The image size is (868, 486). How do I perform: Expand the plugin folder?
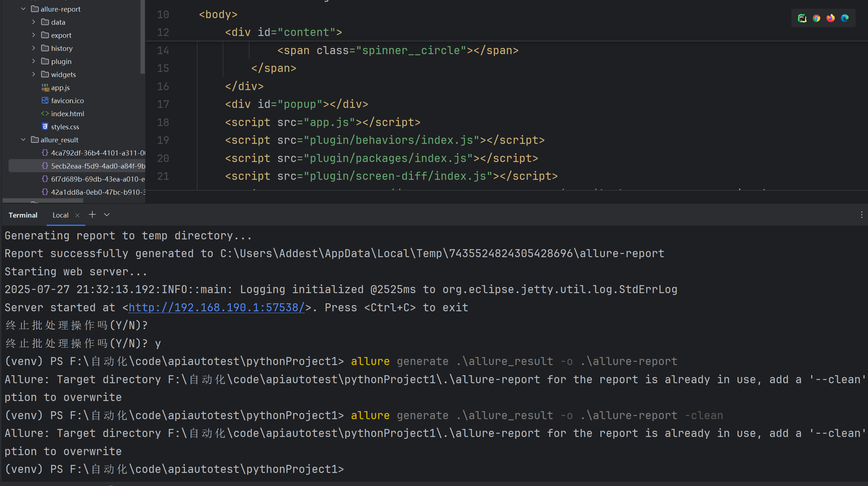(33, 61)
